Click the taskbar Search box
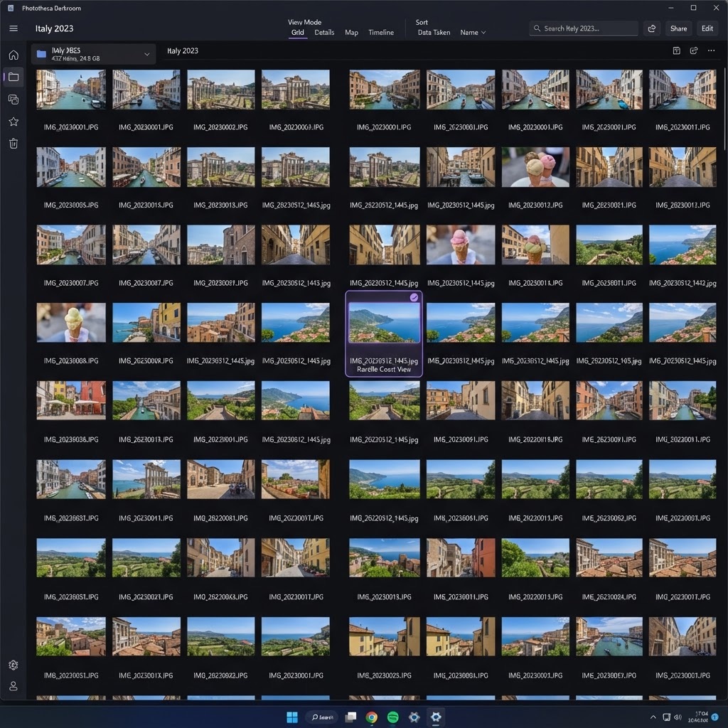This screenshot has height=728, width=728. pyautogui.click(x=322, y=717)
